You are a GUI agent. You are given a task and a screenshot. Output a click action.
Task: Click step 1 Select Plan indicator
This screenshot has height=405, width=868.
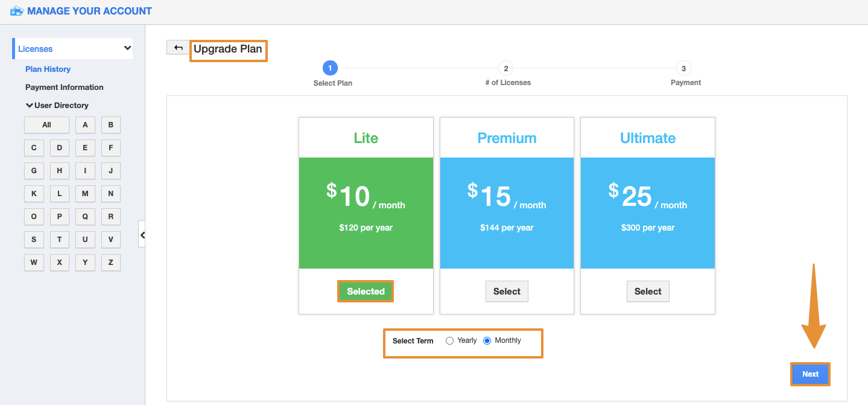tap(330, 68)
